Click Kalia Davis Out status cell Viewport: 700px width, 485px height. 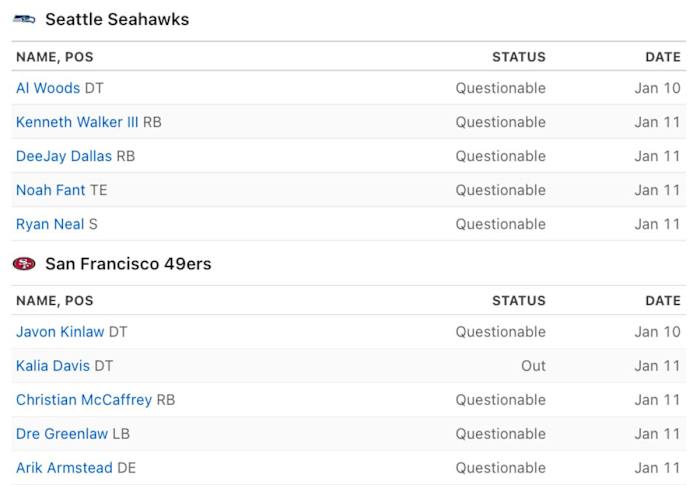pos(533,366)
